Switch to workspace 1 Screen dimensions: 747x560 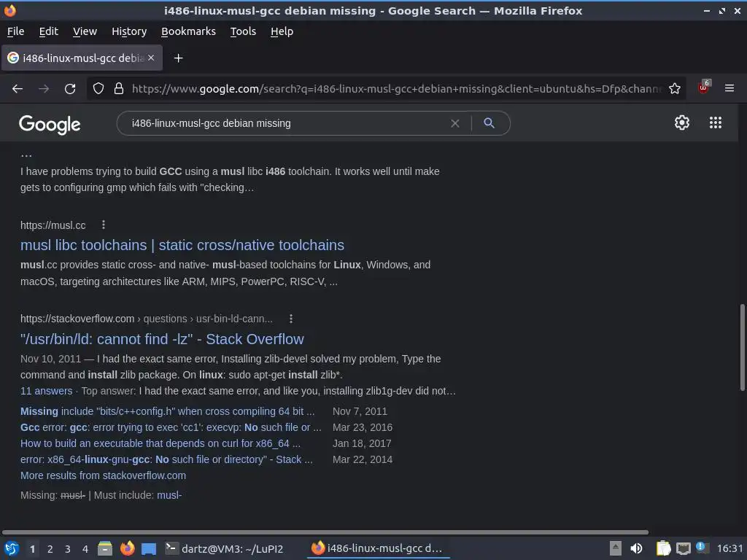tap(32, 549)
